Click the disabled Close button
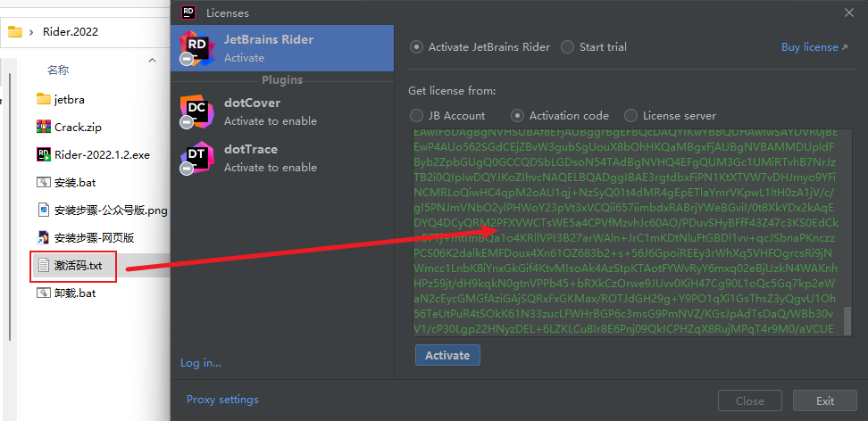Screen dimensions: 868x421 pos(750,401)
